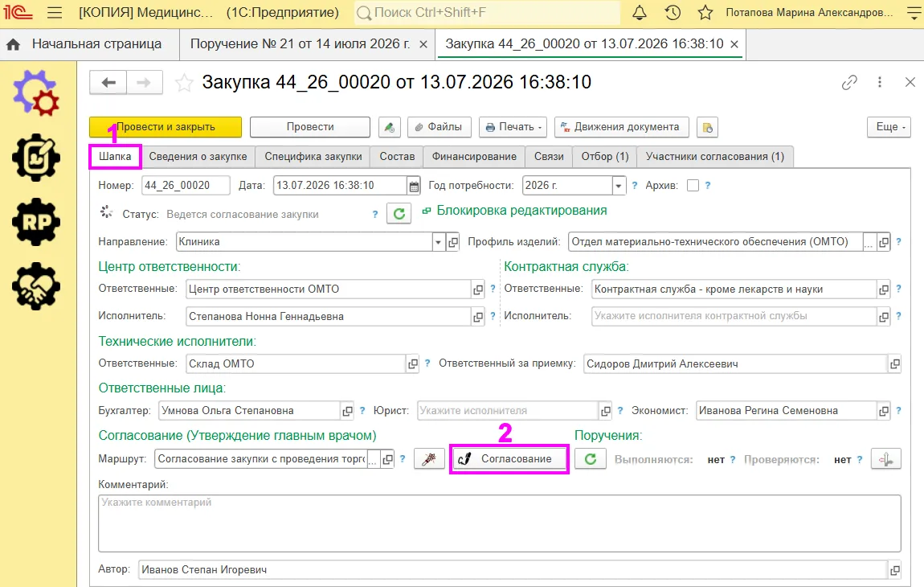Switch to Поручение № 21 window tab
Screen dimensions: 924x587
coord(301,44)
